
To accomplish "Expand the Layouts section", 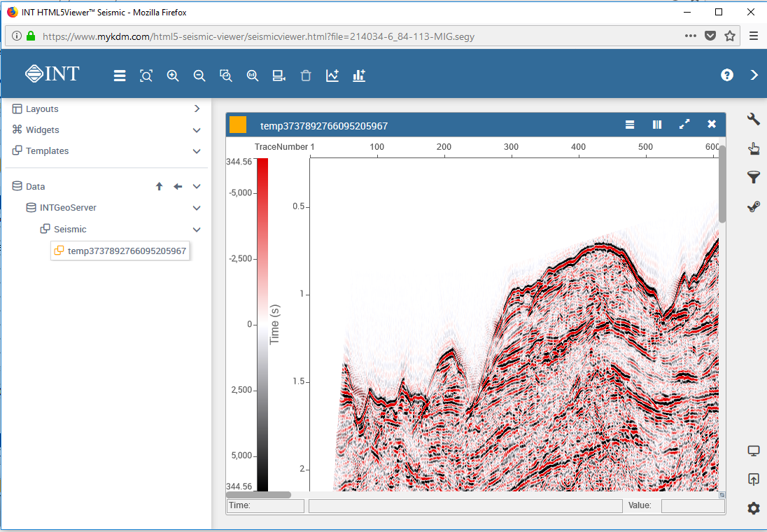I will [x=197, y=108].
